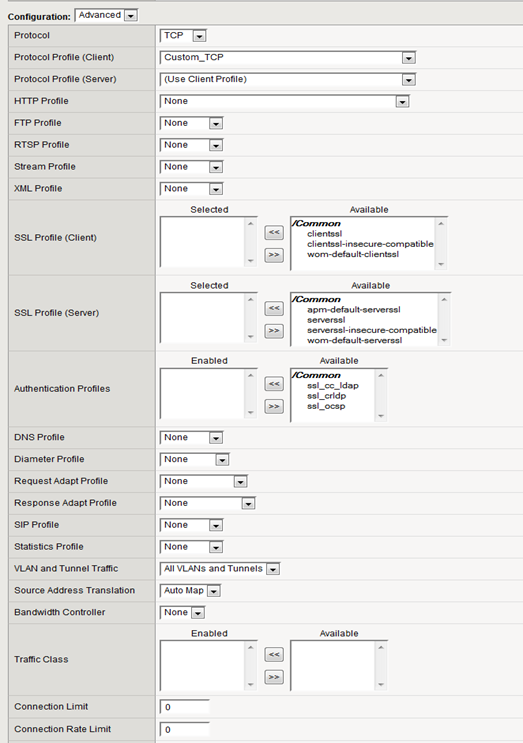Click the << button for Traffic Class
The height and width of the screenshot is (743, 523).
[274, 654]
